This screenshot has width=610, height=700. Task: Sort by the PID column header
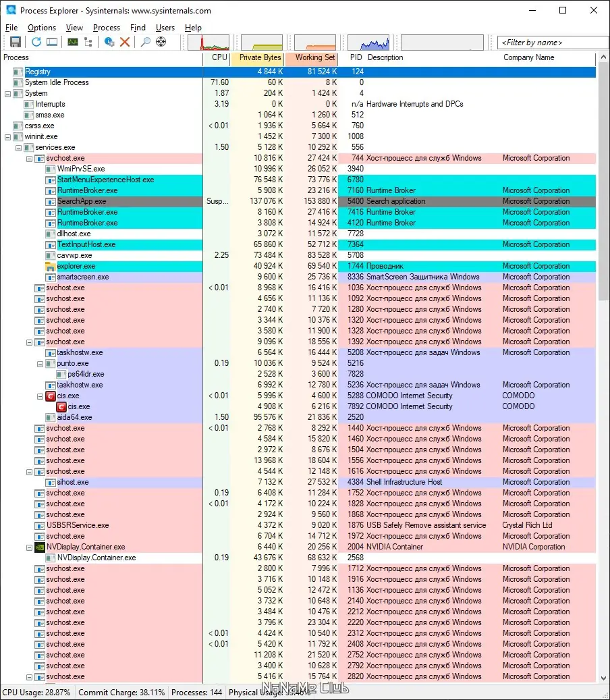[x=352, y=57]
